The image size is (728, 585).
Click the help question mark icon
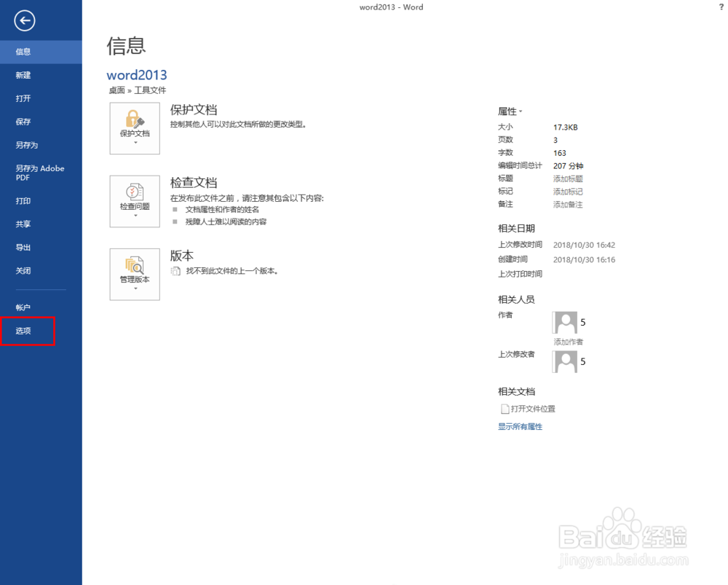coord(721,7)
